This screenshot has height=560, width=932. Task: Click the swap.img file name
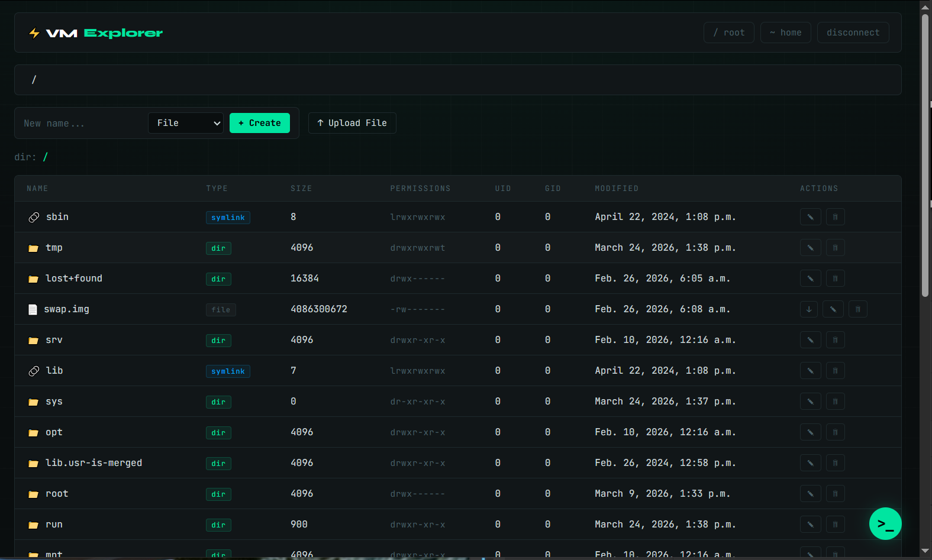coord(66,309)
